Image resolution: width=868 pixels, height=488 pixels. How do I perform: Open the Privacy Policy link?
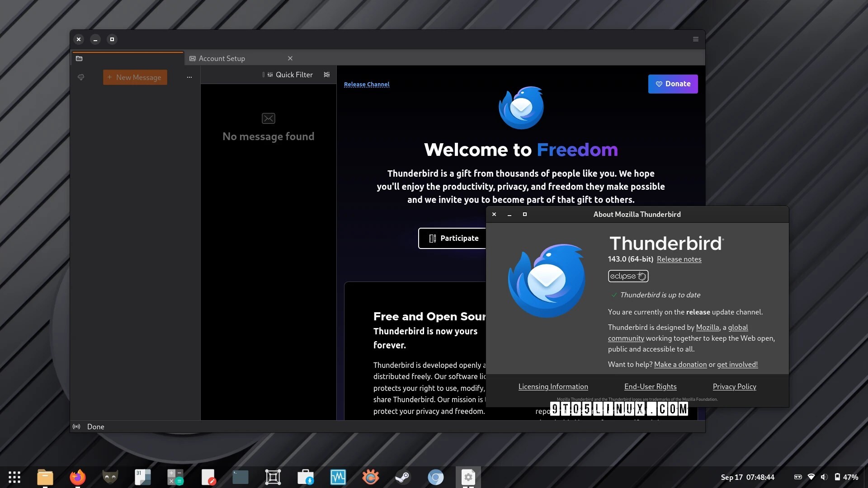pos(734,387)
